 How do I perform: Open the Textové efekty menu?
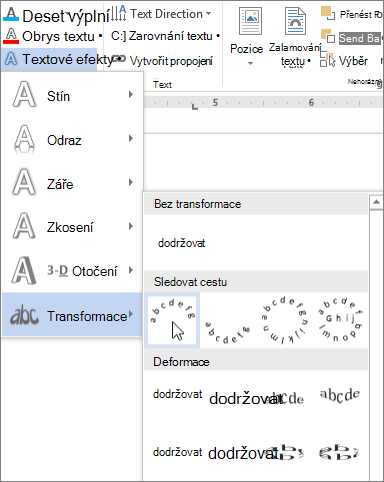pyautogui.click(x=50, y=59)
